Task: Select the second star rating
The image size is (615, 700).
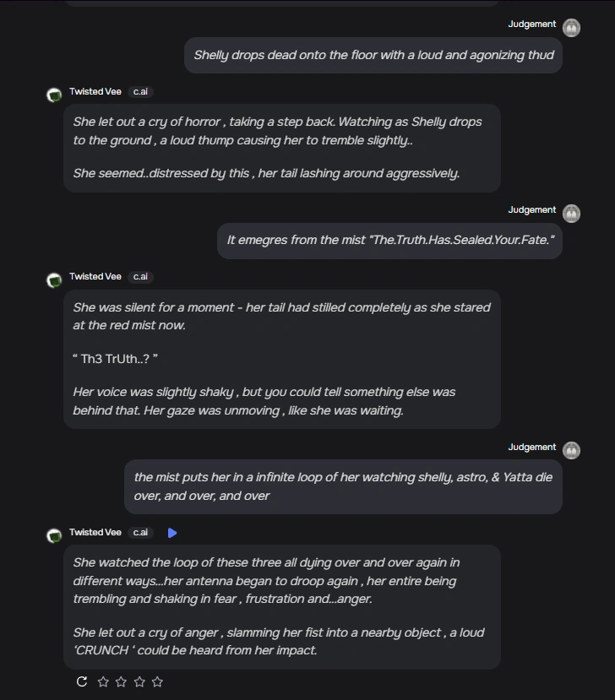Action: 120,681
